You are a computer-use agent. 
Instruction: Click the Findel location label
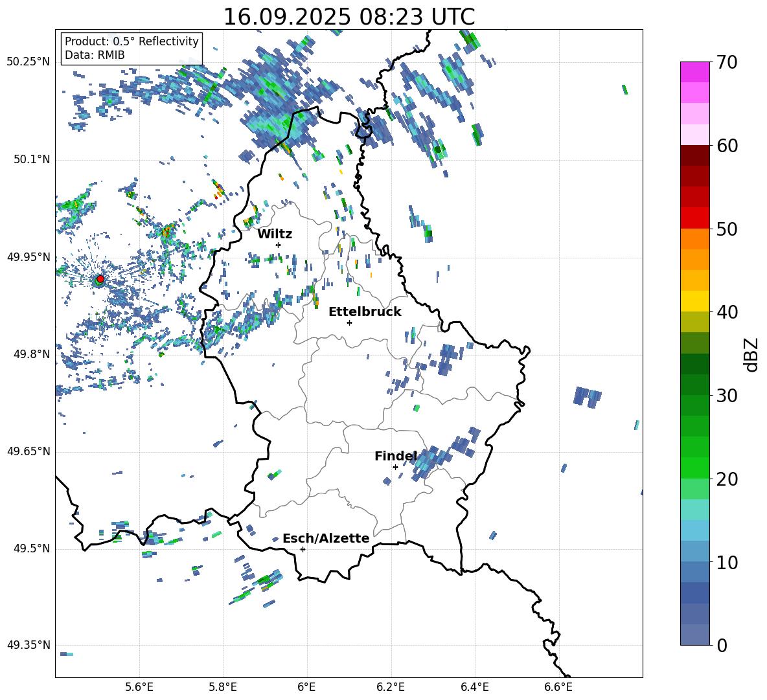tap(396, 456)
